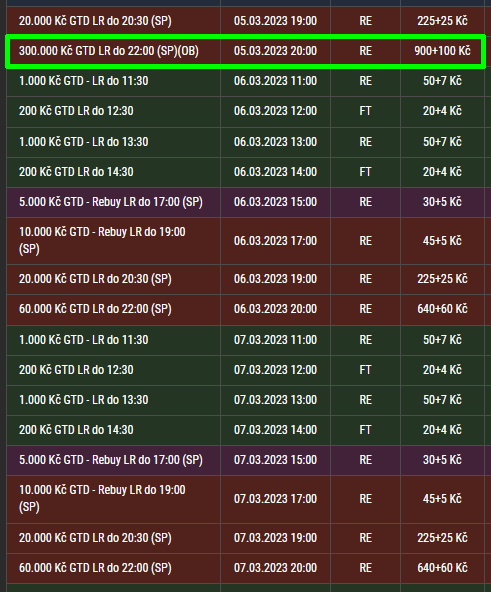Select 1.000 Kč GTD 07.03.2023 11:00 tournament
Viewport: 491px width, 592px height.
(x=246, y=340)
